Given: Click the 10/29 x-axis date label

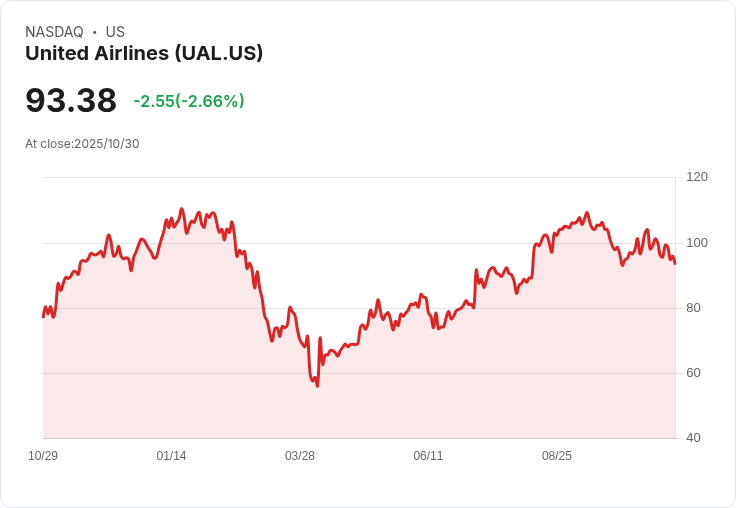Looking at the screenshot, I should (x=43, y=456).
